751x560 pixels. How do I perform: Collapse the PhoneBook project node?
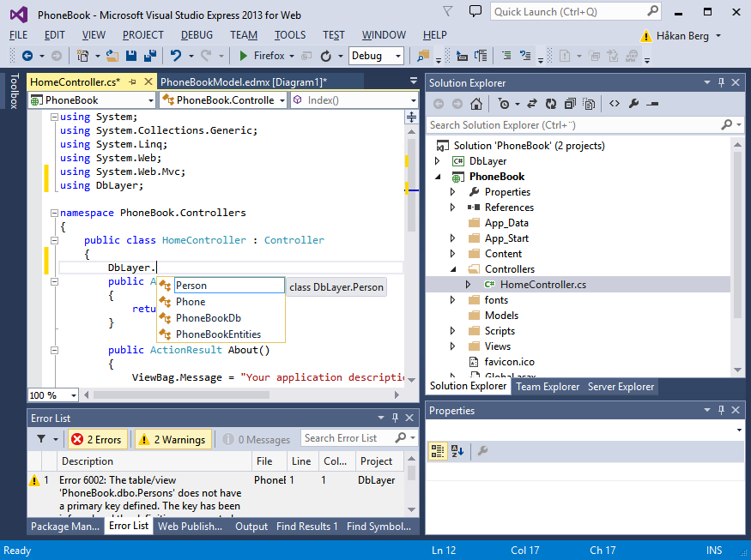[x=437, y=177]
